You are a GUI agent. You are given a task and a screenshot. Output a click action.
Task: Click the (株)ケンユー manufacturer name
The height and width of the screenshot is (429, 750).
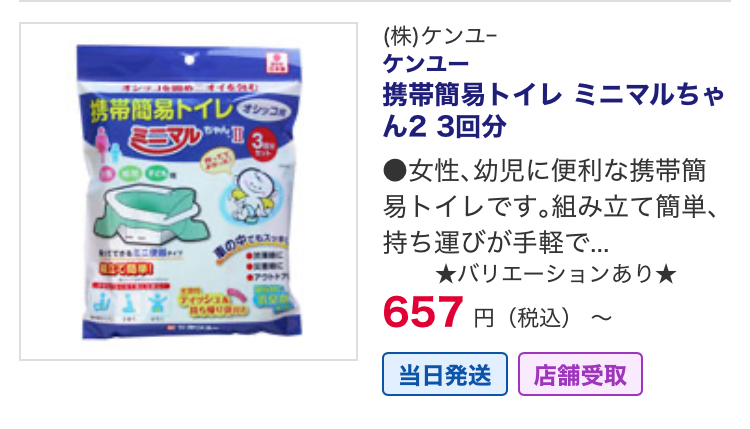441,37
